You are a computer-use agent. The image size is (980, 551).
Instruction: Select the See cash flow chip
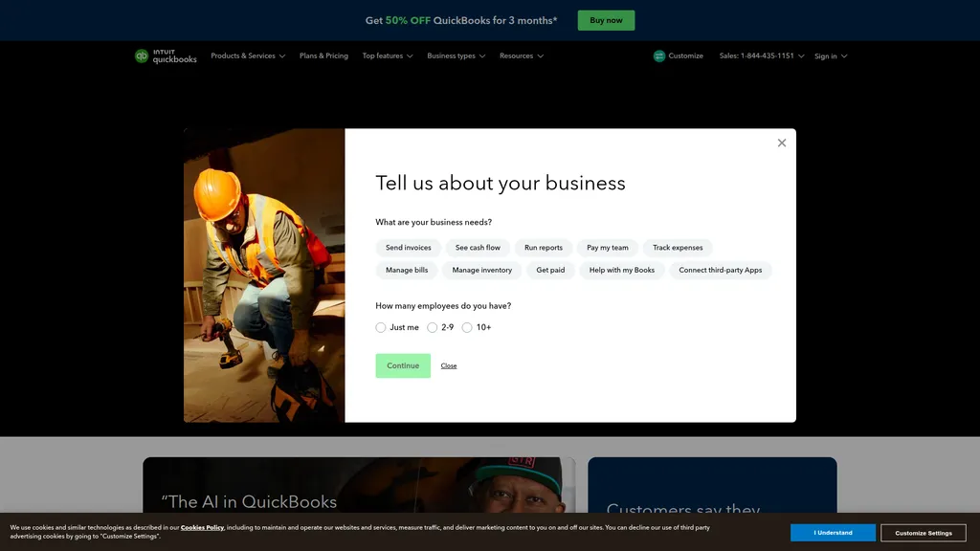[478, 248]
